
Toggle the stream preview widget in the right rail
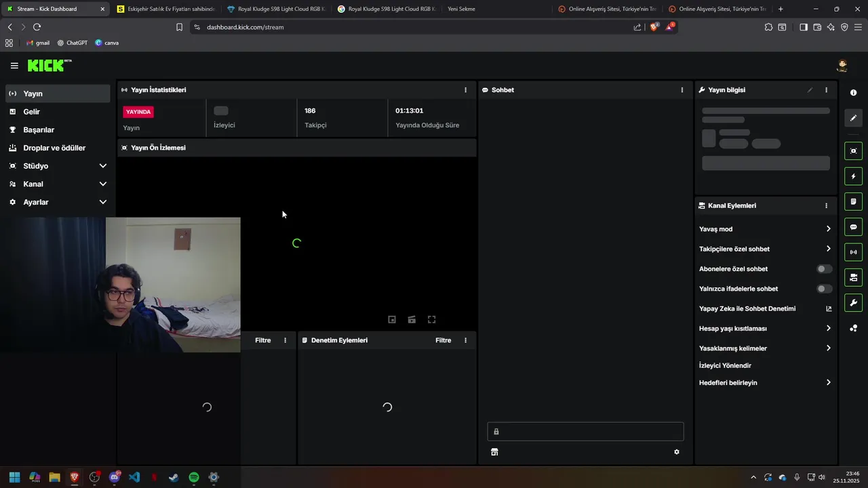coord(854,150)
